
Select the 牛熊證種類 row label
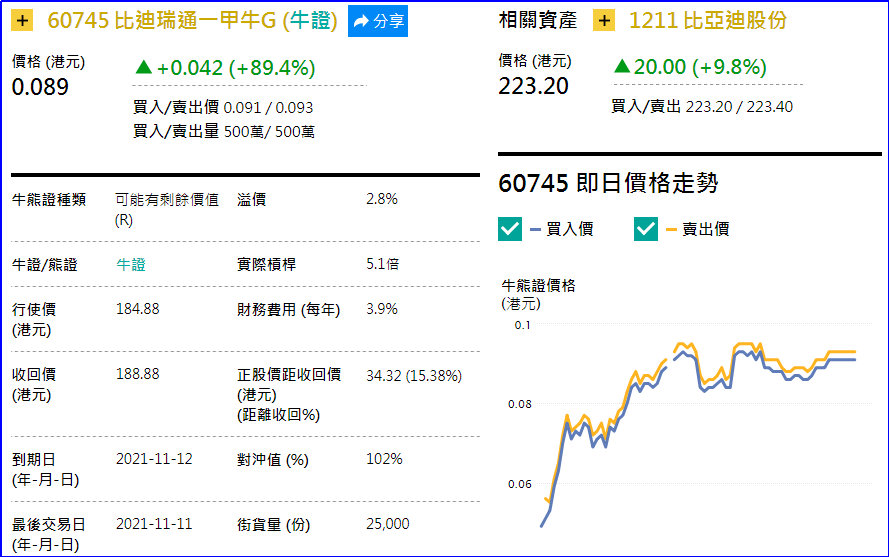(49, 200)
